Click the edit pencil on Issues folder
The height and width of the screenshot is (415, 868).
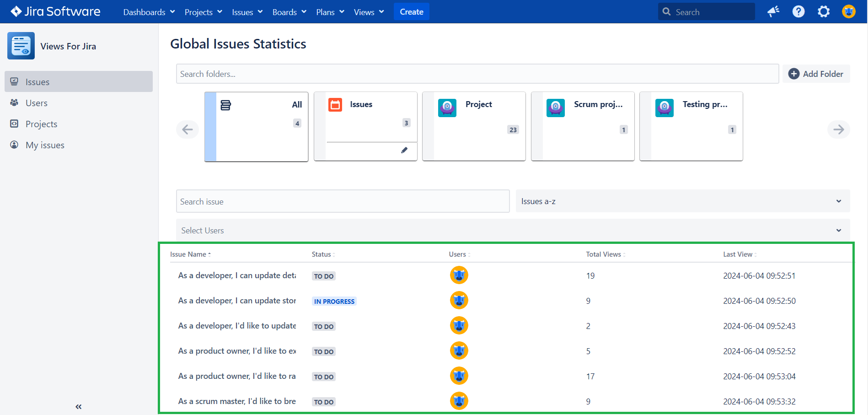[404, 150]
